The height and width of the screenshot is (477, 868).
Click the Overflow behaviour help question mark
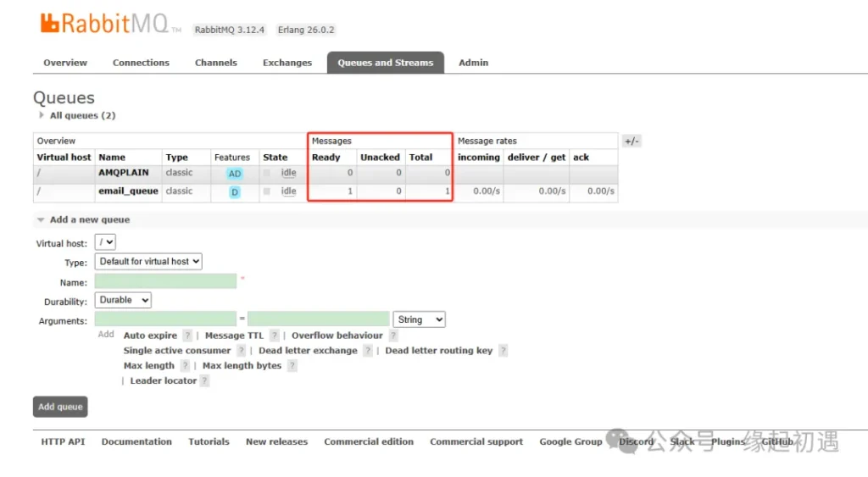point(393,336)
